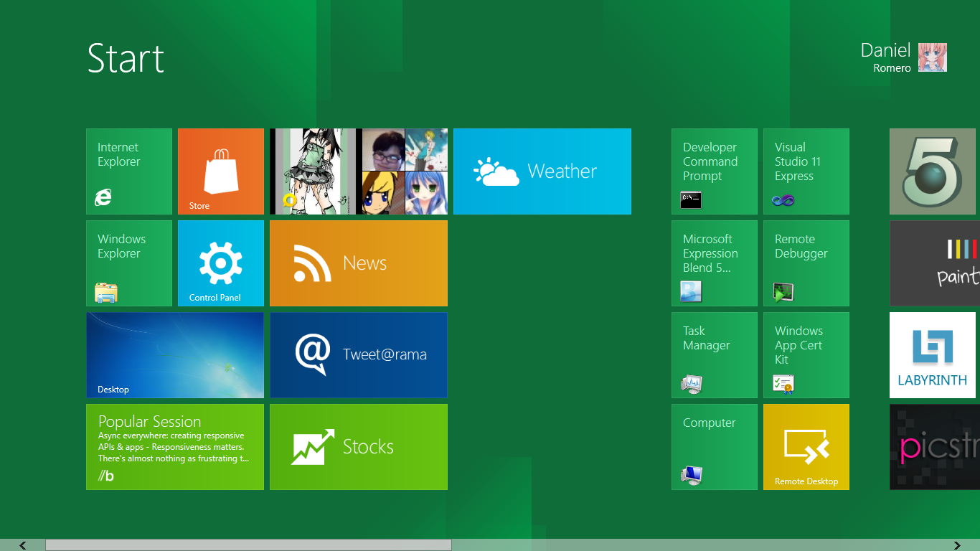Open the Windows Explorer tile
The width and height of the screenshot is (980, 551).
[129, 263]
